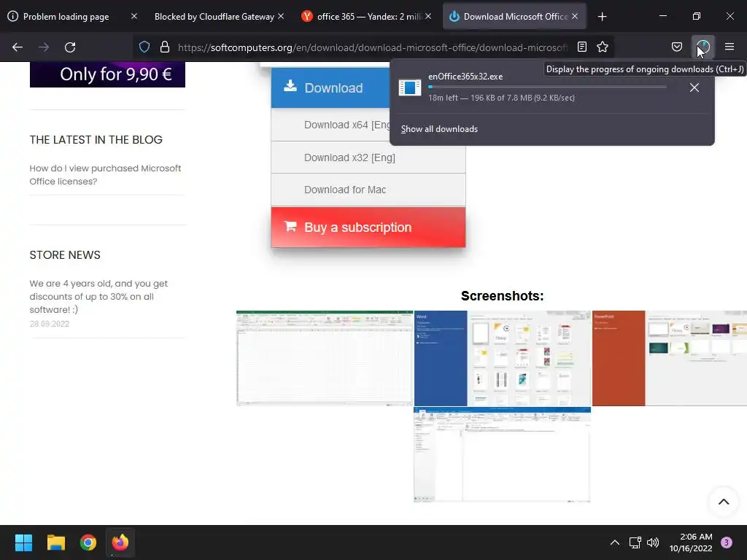Viewport: 747px width, 560px height.
Task: Show hidden system tray icons
Action: (615, 542)
